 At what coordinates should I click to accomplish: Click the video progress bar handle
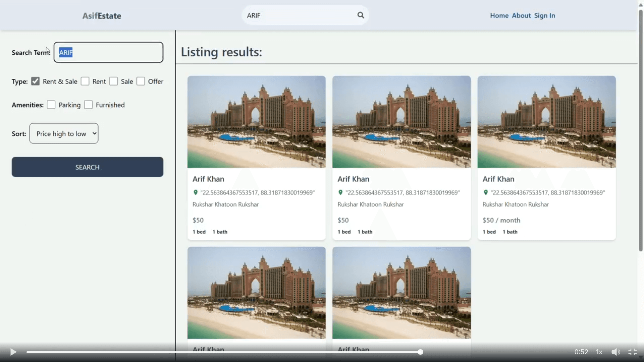click(x=420, y=352)
